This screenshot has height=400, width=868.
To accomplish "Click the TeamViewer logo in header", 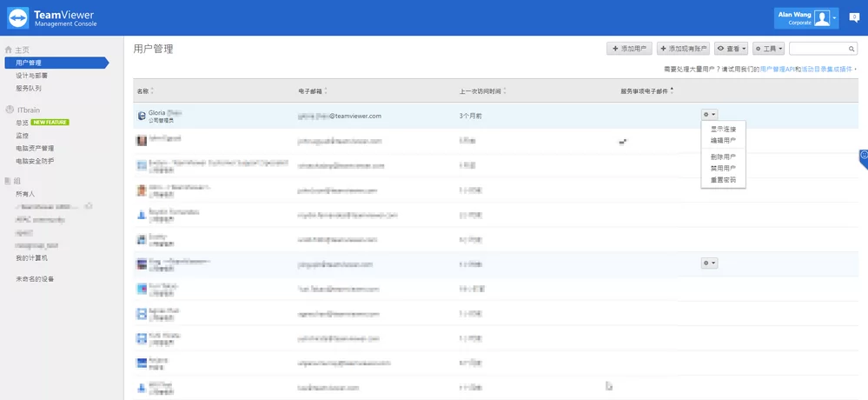I will click(x=18, y=17).
